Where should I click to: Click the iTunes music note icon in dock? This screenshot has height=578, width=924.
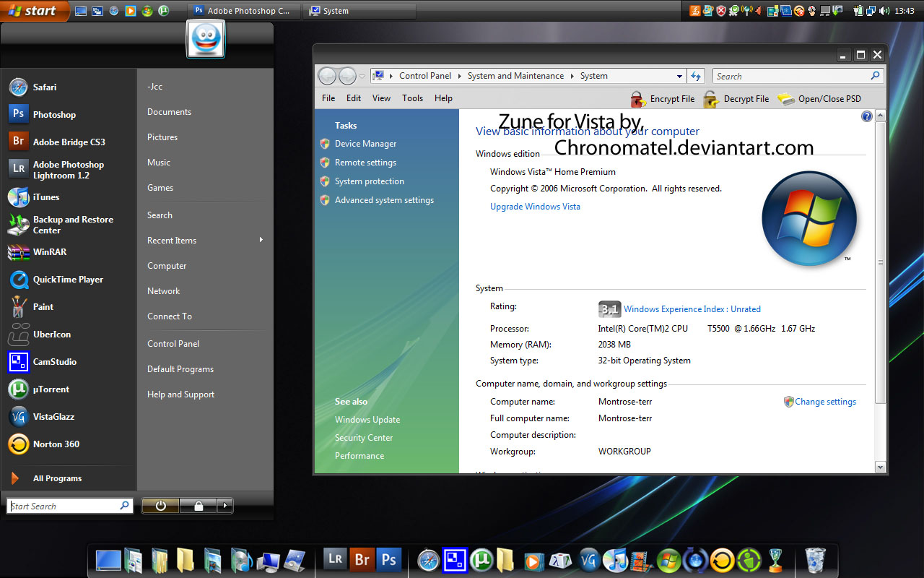(x=615, y=560)
